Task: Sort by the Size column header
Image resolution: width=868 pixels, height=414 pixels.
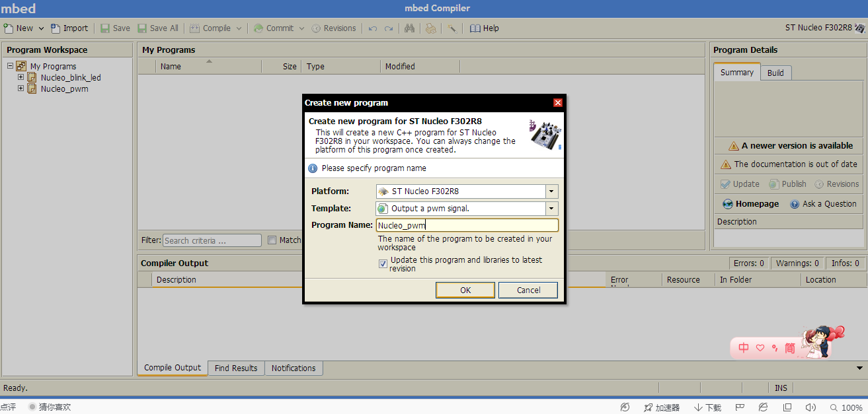Action: click(282, 66)
